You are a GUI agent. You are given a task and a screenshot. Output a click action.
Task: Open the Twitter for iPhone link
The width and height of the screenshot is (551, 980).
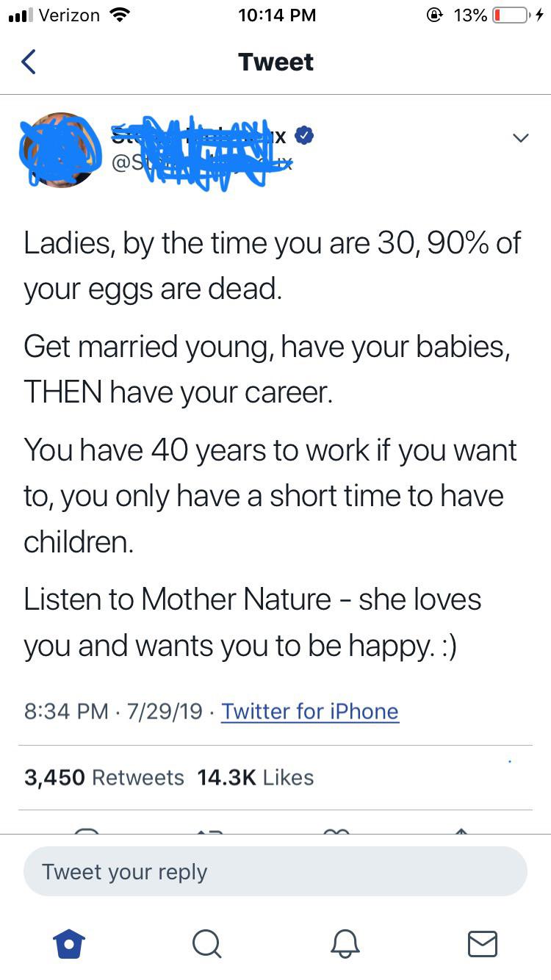[310, 711]
